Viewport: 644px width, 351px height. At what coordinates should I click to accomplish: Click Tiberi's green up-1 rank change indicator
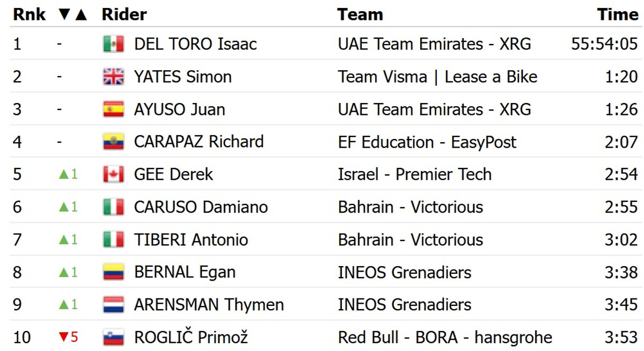68,240
